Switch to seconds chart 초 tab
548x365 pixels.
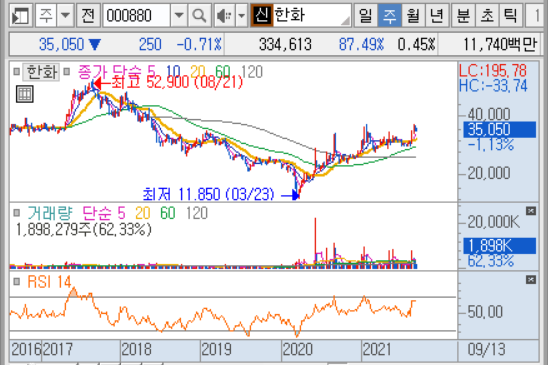tap(487, 16)
